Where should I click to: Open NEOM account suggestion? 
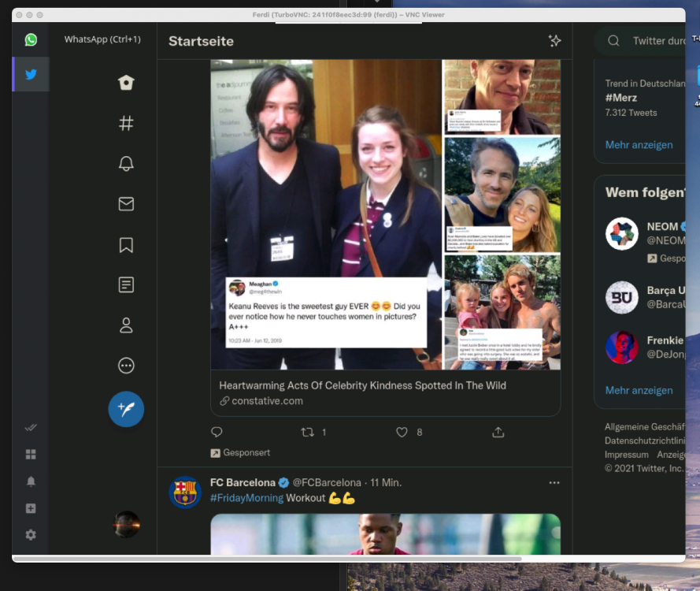point(645,240)
